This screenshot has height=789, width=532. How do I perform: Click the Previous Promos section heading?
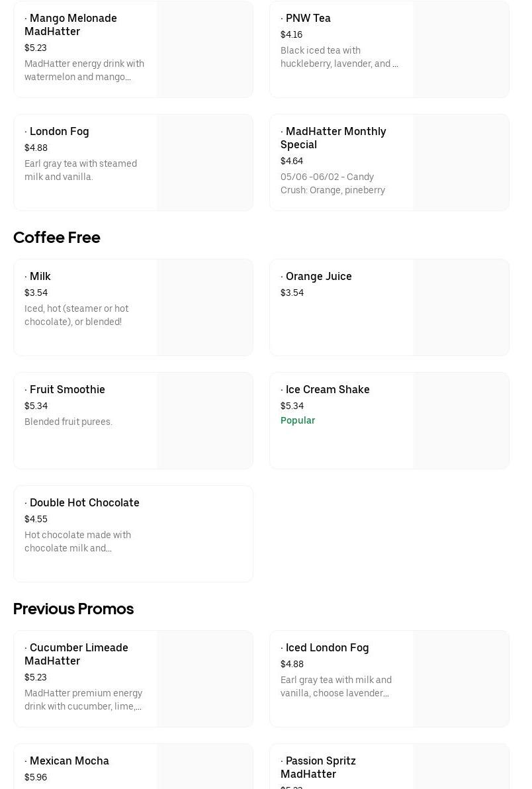[x=73, y=608]
